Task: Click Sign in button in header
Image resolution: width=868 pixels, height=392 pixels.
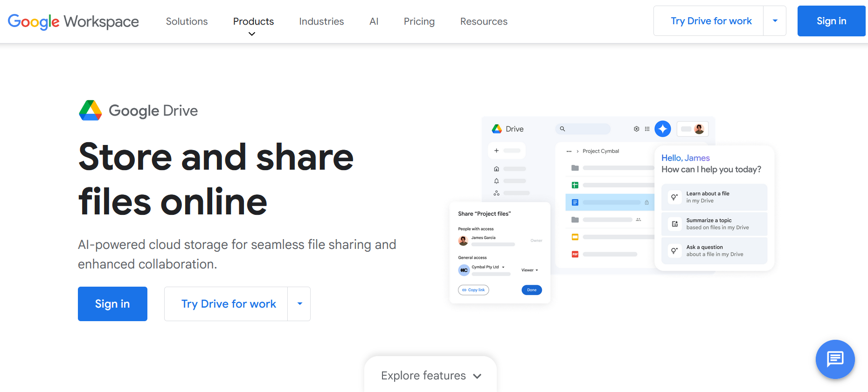Action: point(831,21)
